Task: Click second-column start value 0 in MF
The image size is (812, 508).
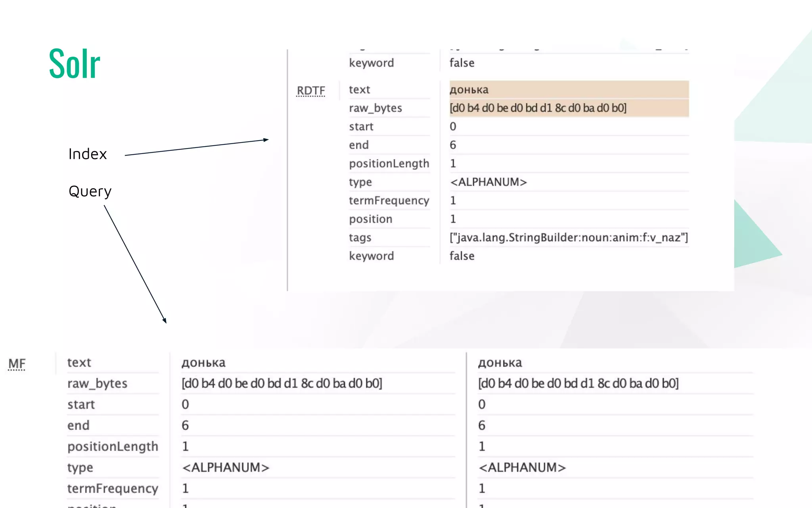Action: (482, 404)
